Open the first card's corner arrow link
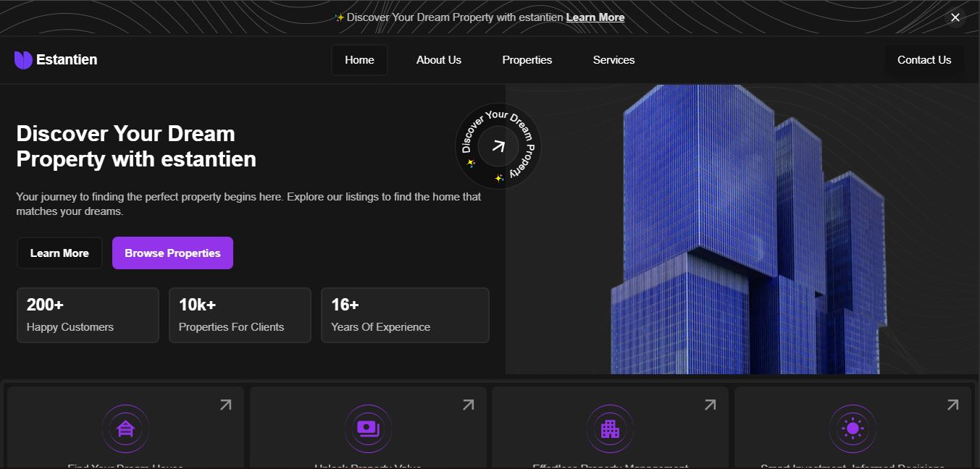Image resolution: width=980 pixels, height=469 pixels. 226,405
